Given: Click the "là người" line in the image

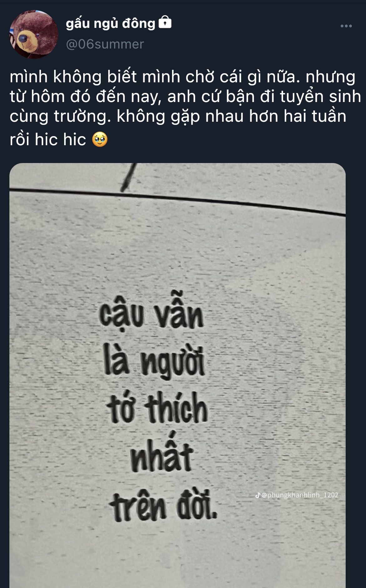Looking at the screenshot, I should point(154,362).
